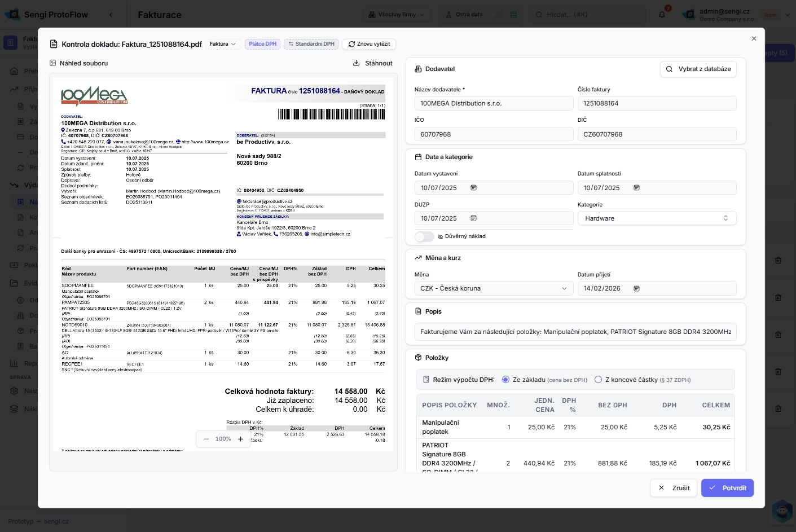Zoom out the preview with minus

[206, 439]
